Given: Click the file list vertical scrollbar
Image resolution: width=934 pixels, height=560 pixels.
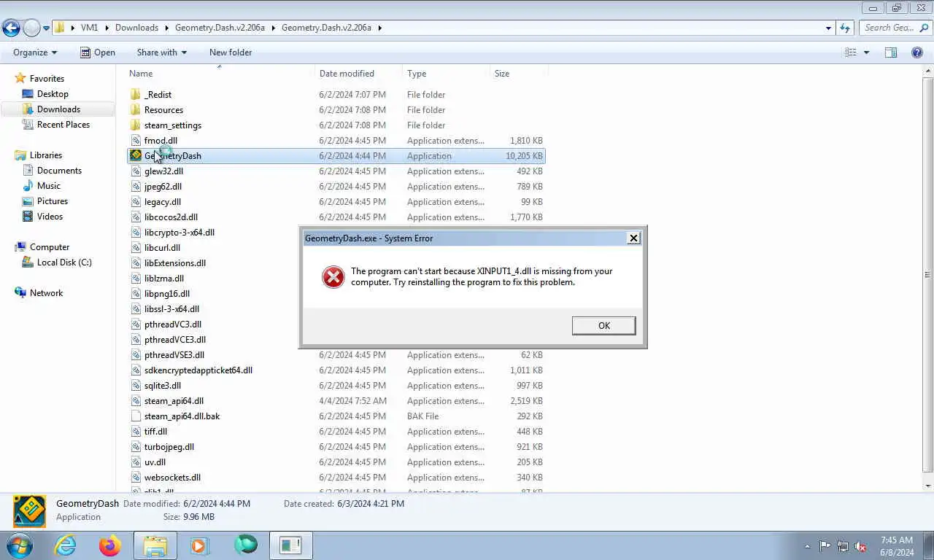Looking at the screenshot, I should [928, 274].
